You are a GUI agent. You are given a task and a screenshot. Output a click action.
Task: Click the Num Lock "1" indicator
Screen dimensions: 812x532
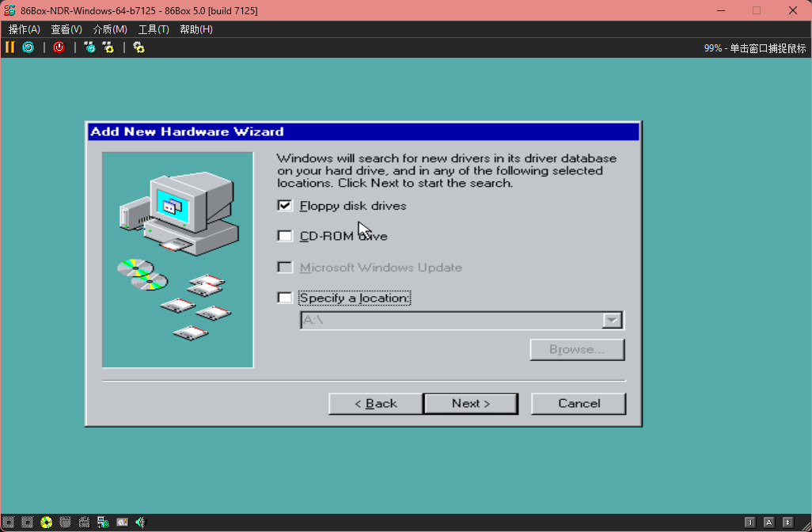[749, 522]
